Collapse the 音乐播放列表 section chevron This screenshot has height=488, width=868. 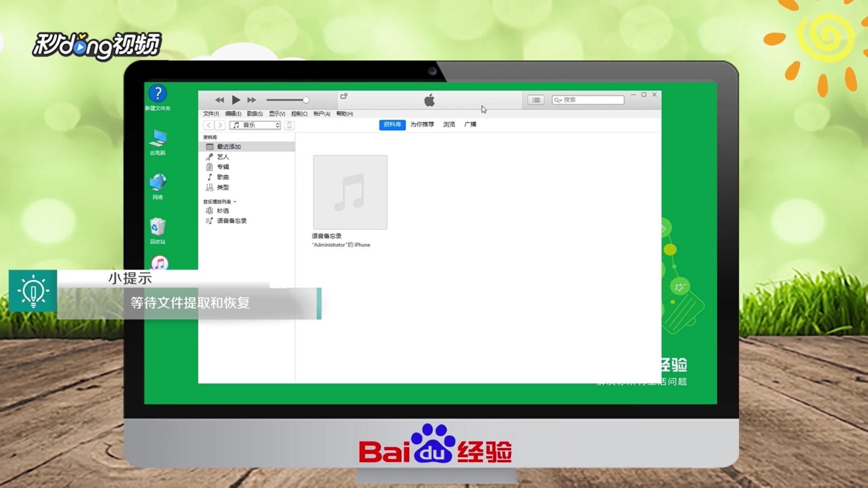(x=235, y=202)
